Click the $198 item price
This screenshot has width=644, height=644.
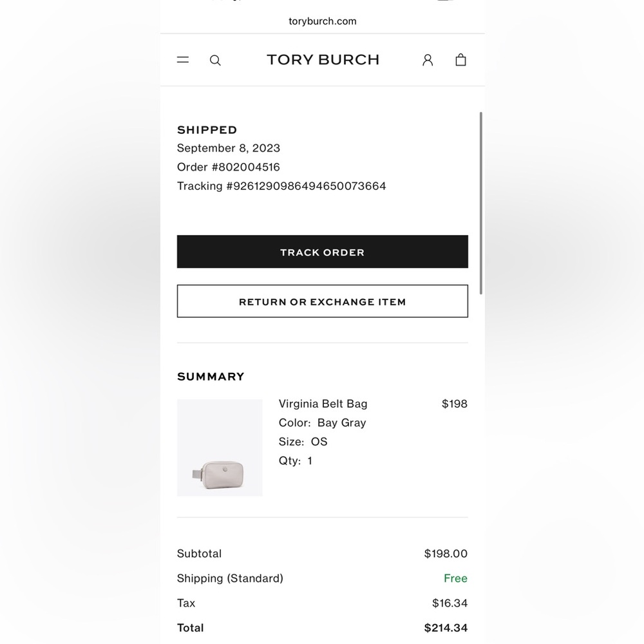click(455, 404)
